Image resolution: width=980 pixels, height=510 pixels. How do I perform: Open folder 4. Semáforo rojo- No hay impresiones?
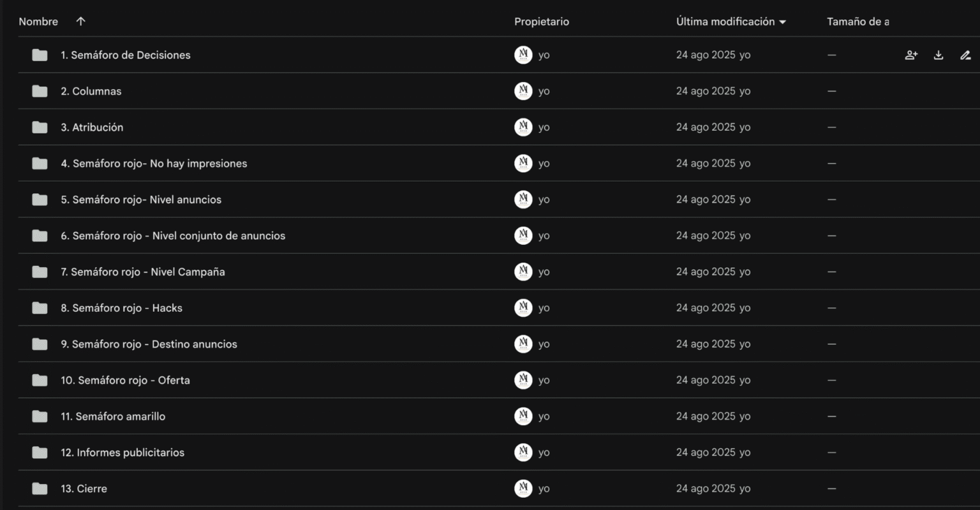click(154, 164)
